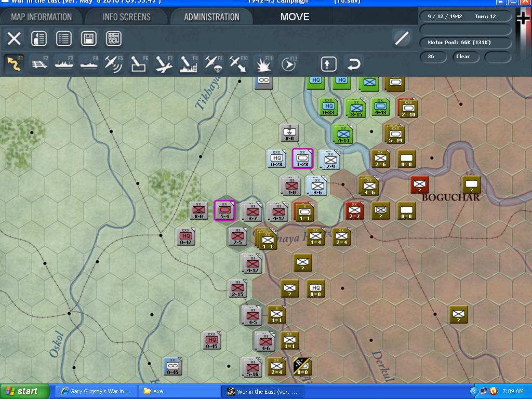Select the 2-15 infantry counter
This screenshot has width=532, height=399.
237,288
